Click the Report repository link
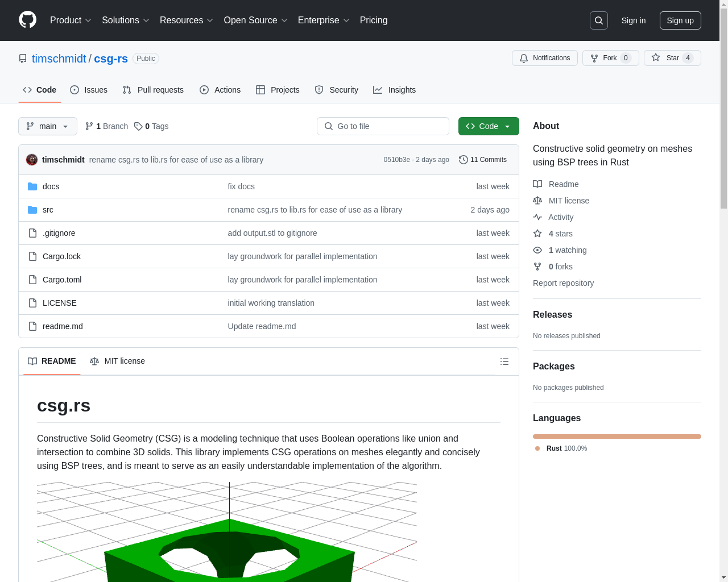Image resolution: width=728 pixels, height=582 pixels. (563, 283)
